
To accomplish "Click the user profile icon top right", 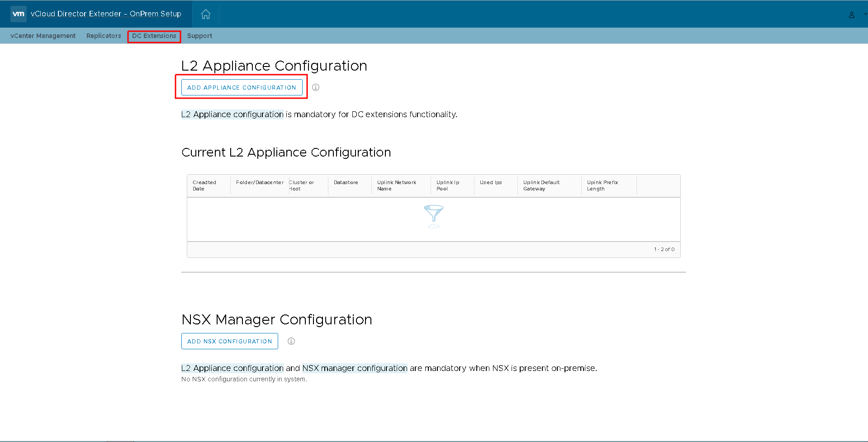I will point(851,14).
